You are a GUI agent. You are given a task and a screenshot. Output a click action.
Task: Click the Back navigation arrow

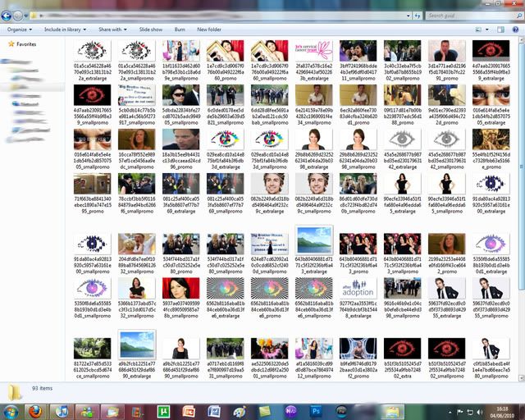(x=9, y=14)
